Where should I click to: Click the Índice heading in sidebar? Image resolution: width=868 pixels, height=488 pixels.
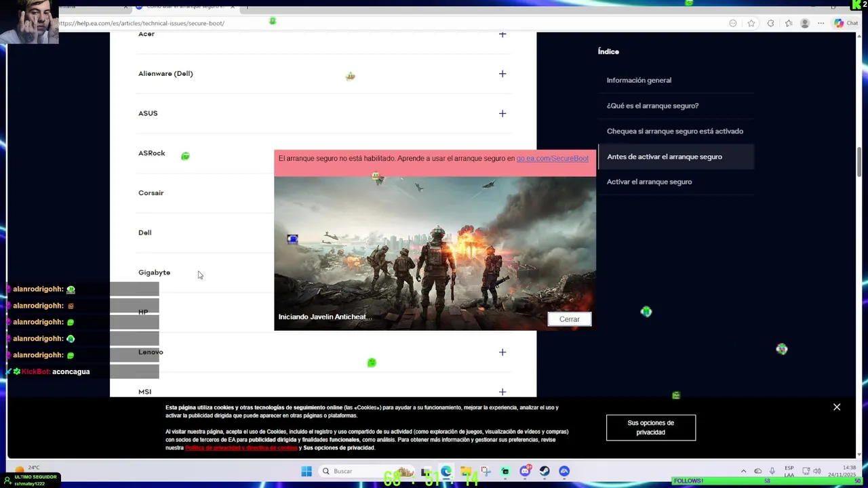(x=608, y=52)
